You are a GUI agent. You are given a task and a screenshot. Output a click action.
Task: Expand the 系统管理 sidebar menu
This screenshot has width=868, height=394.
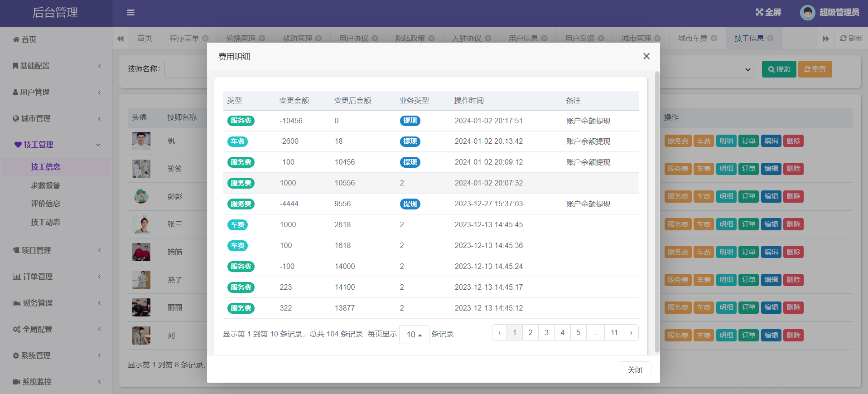pyautogui.click(x=56, y=355)
